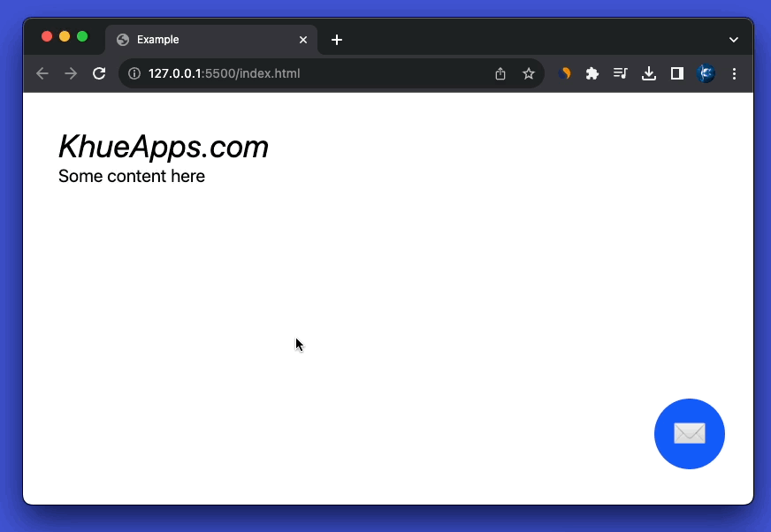Click the blue envelope contact button
Viewport: 771px width, 532px height.
pyautogui.click(x=690, y=434)
